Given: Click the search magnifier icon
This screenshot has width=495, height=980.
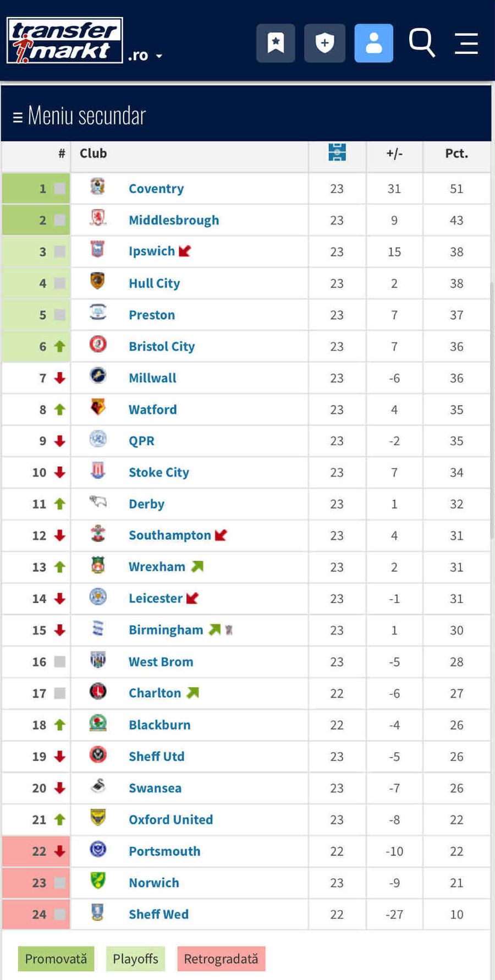Looking at the screenshot, I should pos(422,43).
